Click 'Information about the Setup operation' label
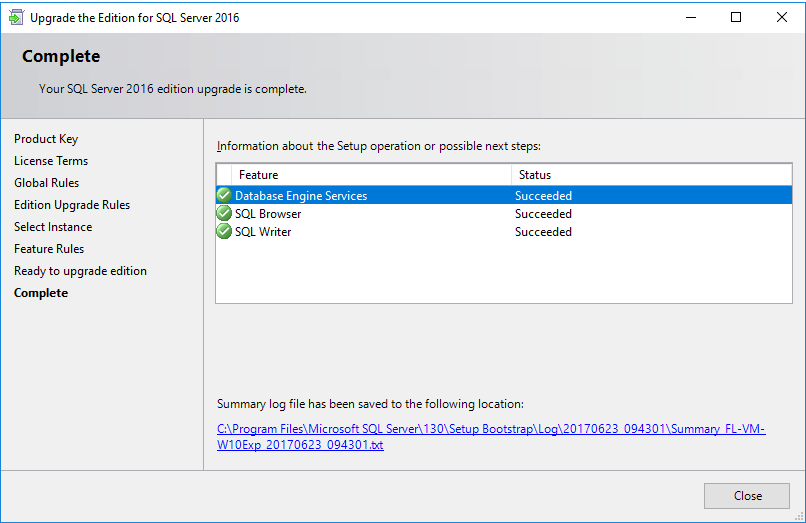Image resolution: width=806 pixels, height=523 pixels. coord(379,146)
